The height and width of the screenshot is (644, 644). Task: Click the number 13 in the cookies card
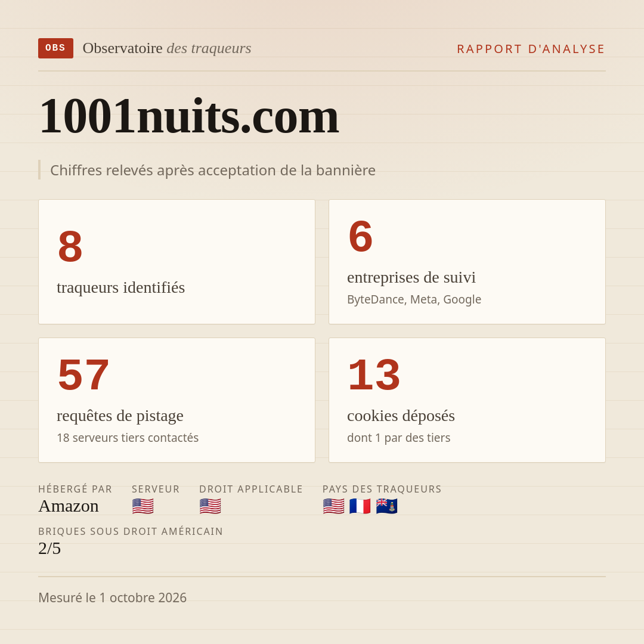tap(374, 374)
